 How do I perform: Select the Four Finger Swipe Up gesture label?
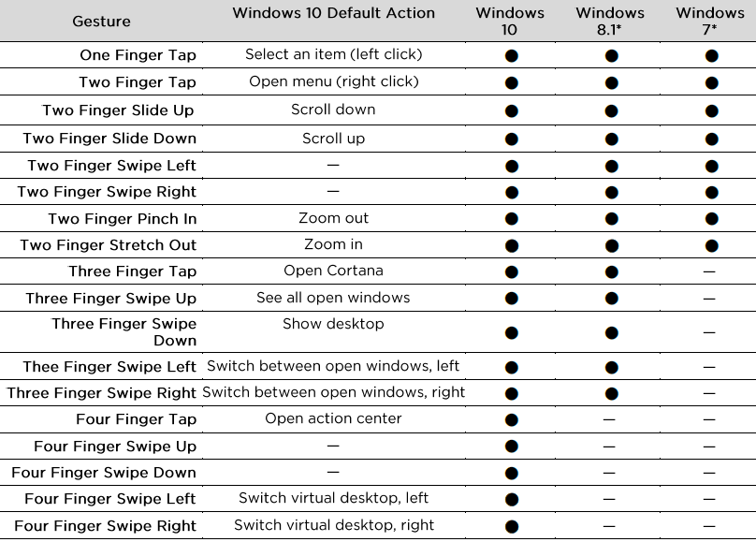click(x=115, y=446)
